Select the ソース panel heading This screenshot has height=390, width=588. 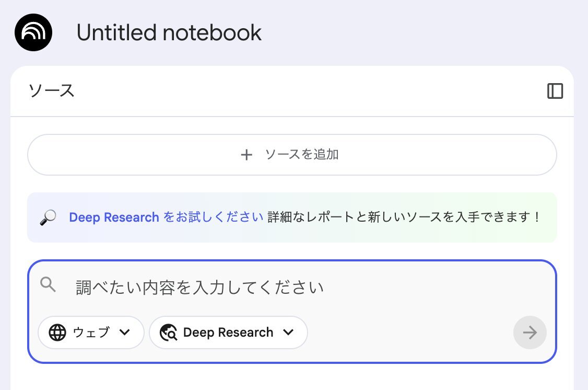pyautogui.click(x=51, y=91)
